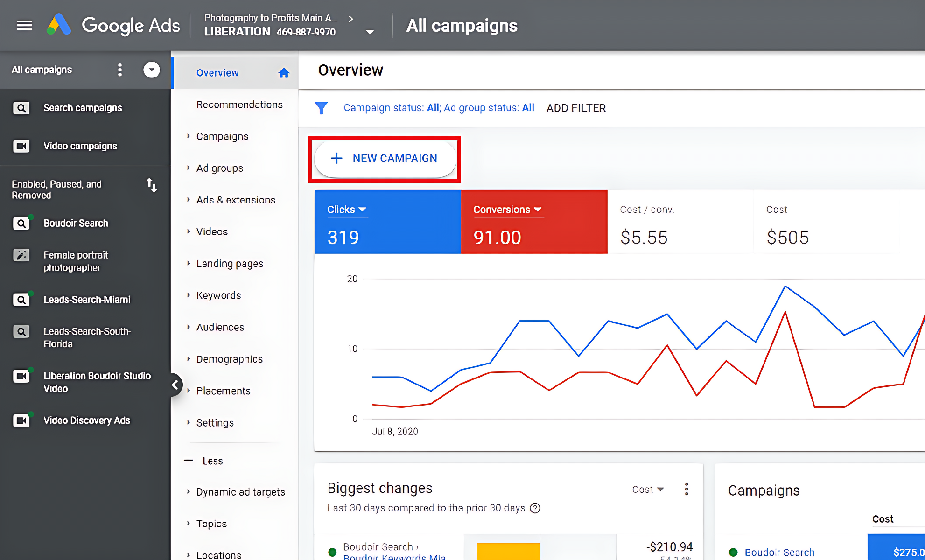Open Dynamic ad targets page
The image size is (925, 560).
pos(240,492)
